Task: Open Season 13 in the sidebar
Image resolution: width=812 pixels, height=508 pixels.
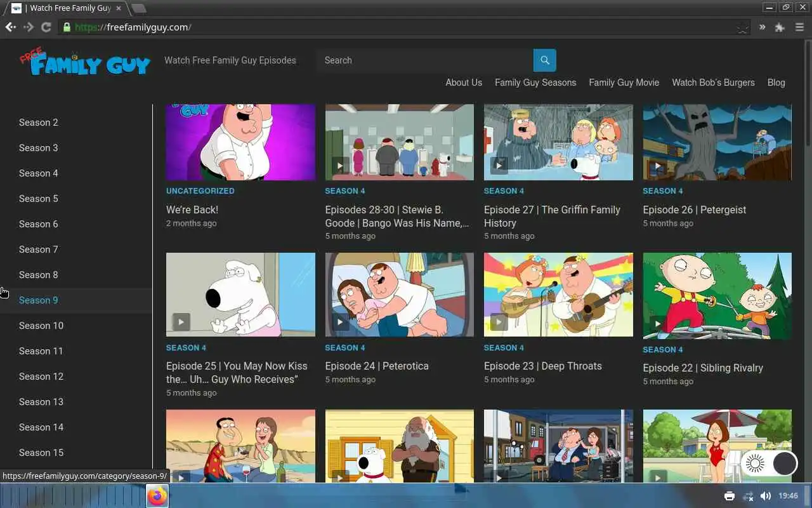Action: coord(41,402)
